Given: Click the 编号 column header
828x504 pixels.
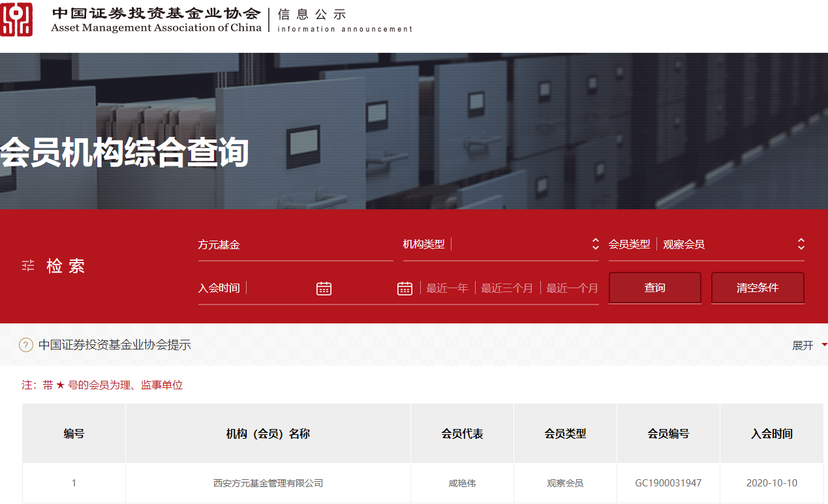Looking at the screenshot, I should [x=74, y=434].
